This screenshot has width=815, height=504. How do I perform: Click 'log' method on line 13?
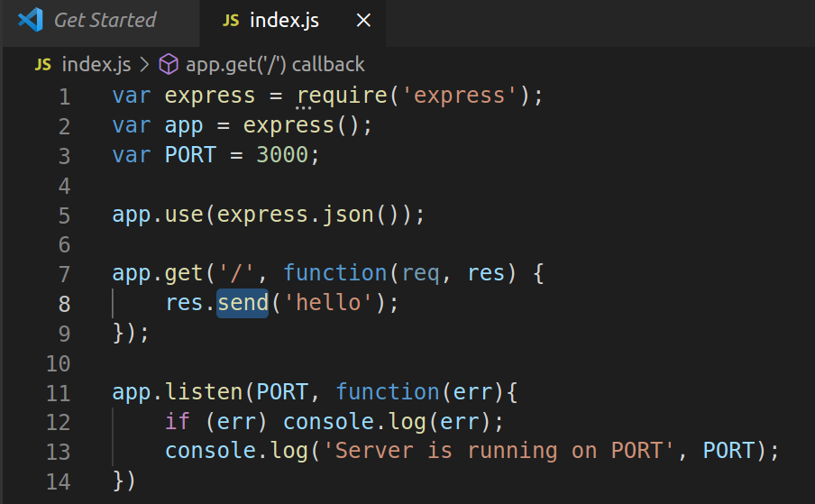point(289,451)
